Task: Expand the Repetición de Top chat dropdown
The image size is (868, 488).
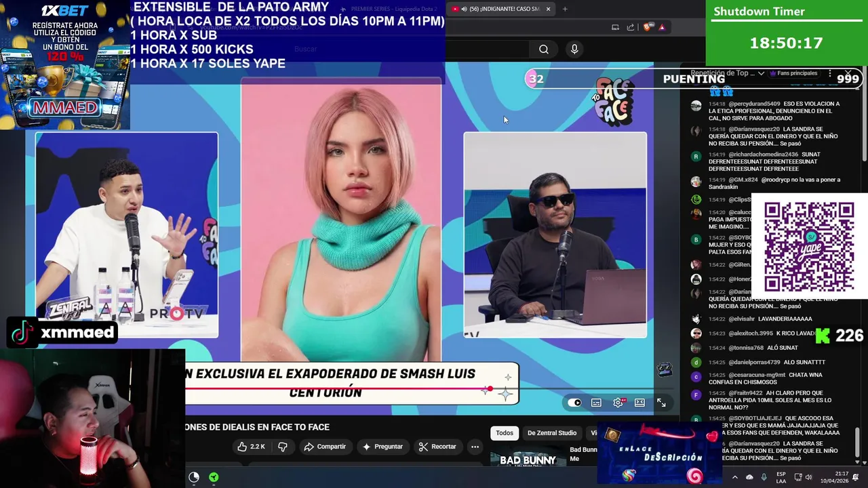Action: point(727,73)
